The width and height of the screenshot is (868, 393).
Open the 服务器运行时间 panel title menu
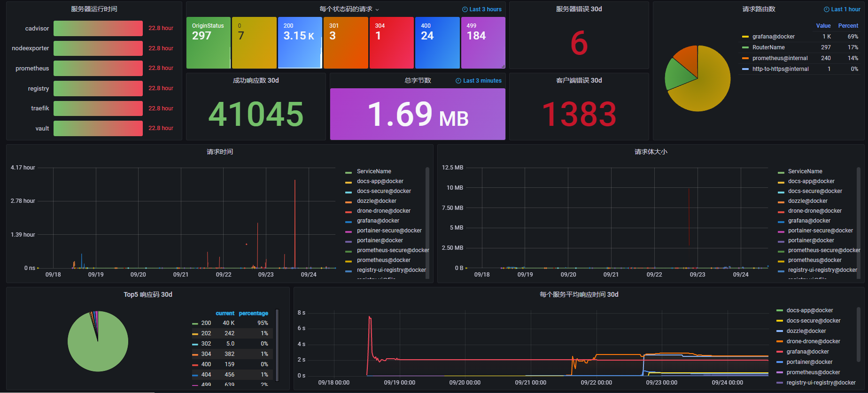(x=94, y=9)
